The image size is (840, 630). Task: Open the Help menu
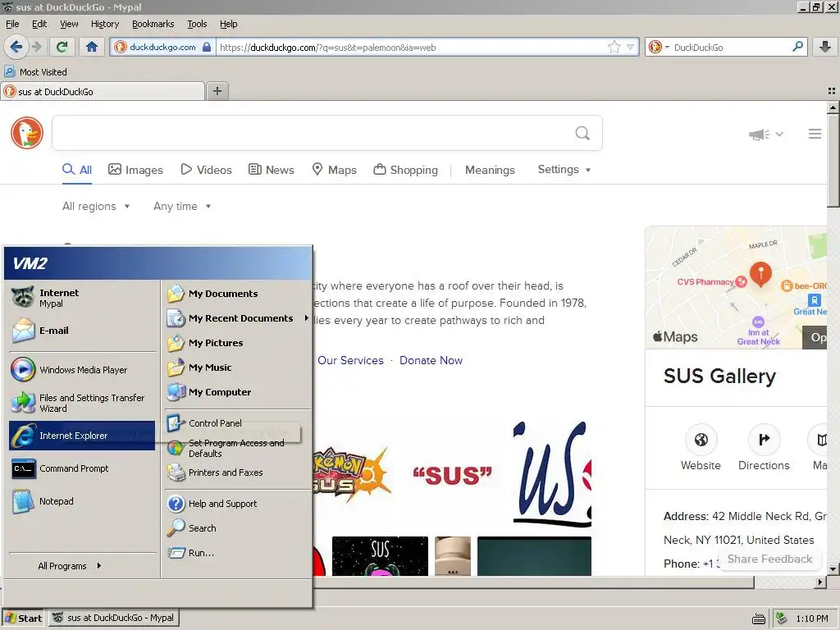[228, 24]
